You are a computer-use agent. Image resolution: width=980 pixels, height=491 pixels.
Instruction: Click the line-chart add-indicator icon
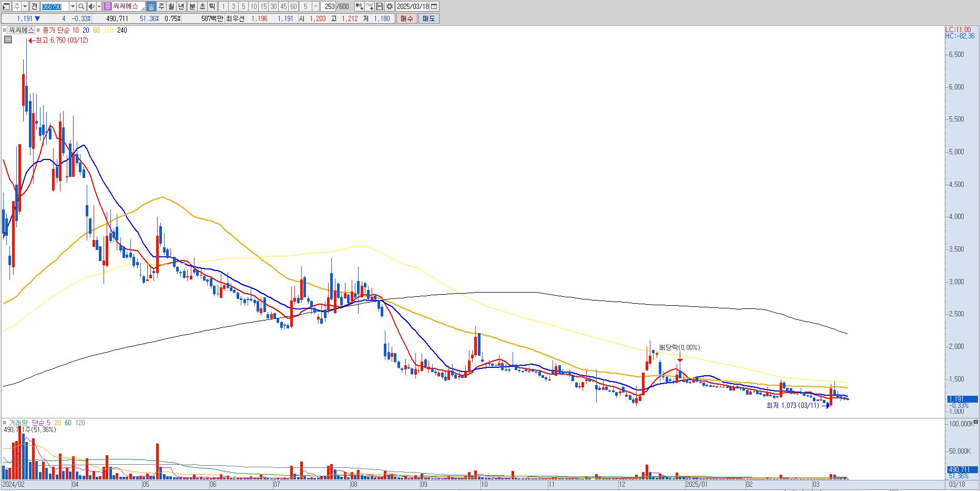tap(370, 6)
